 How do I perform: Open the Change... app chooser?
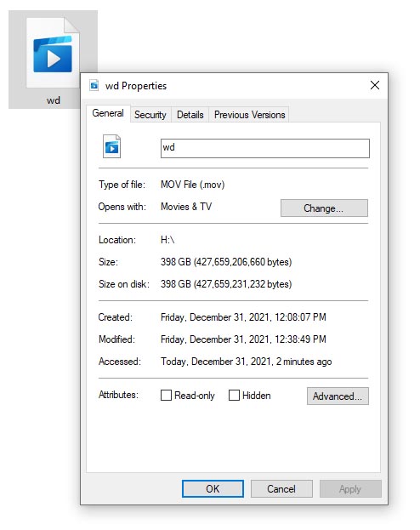pyautogui.click(x=324, y=208)
